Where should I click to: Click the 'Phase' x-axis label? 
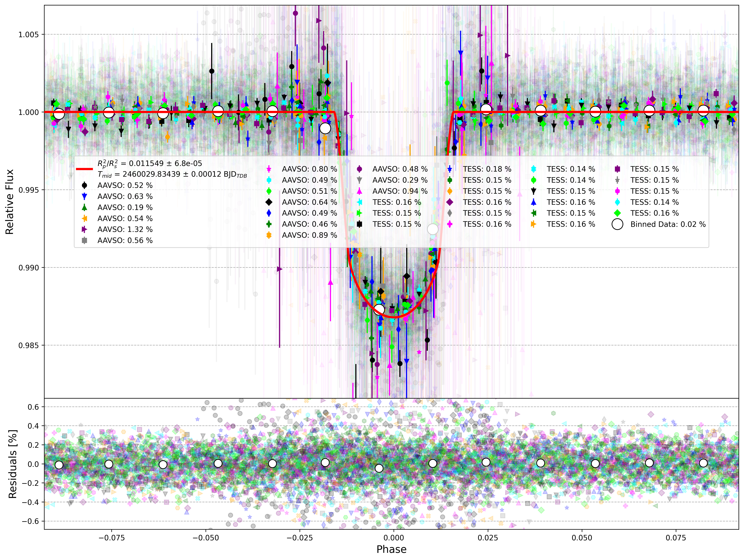tap(391, 549)
